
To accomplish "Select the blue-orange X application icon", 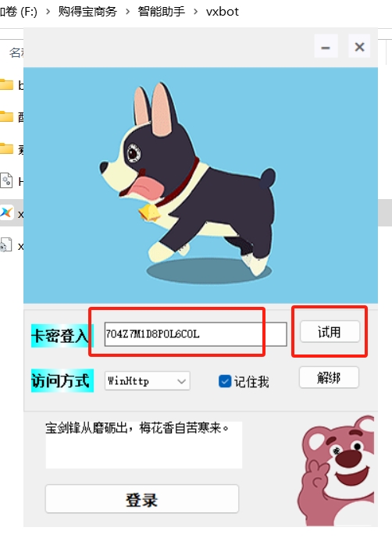I will pos(6,212).
